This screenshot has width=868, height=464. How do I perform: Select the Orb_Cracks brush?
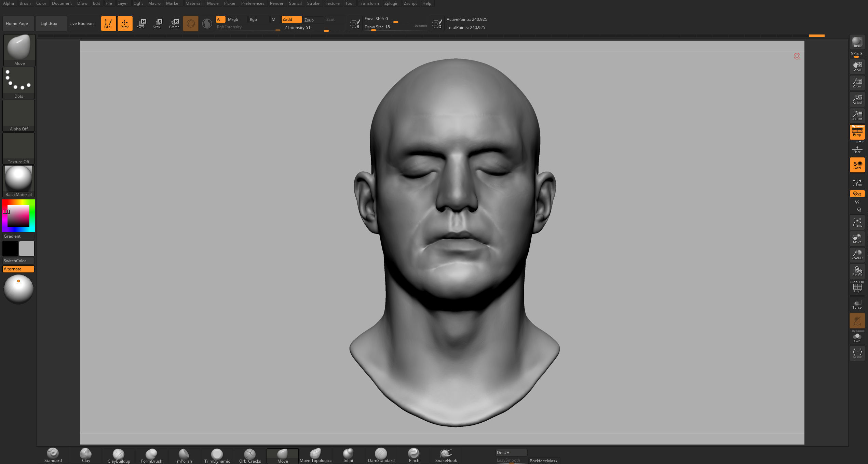[x=250, y=455]
